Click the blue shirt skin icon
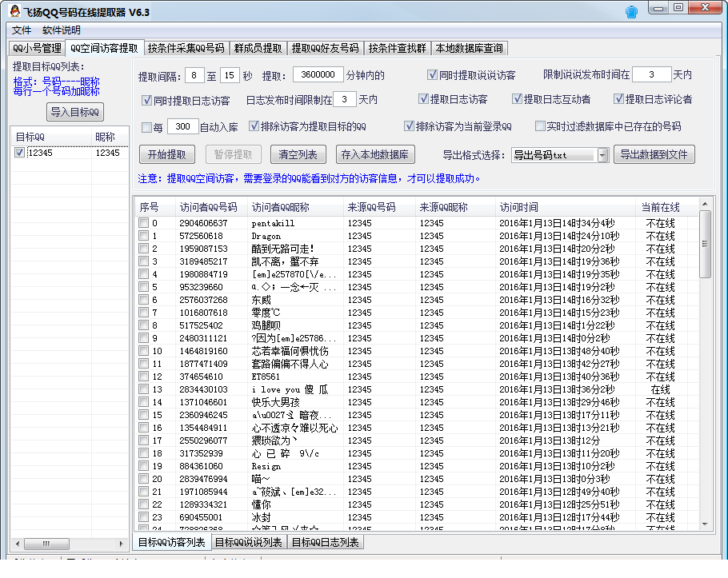The width and height of the screenshot is (728, 578). 632,11
